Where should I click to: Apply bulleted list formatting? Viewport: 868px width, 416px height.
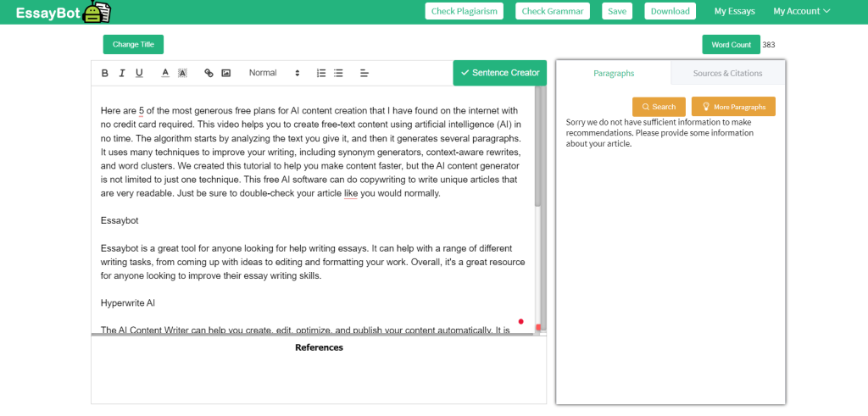[338, 73]
